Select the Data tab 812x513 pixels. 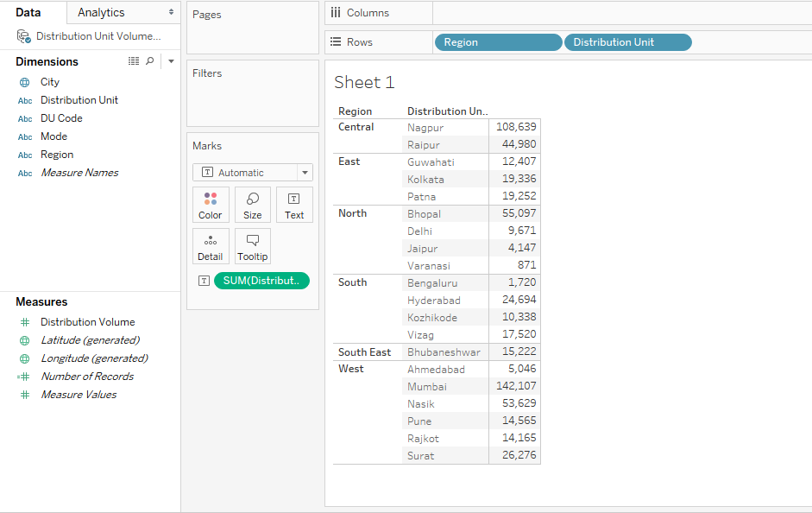(x=28, y=12)
